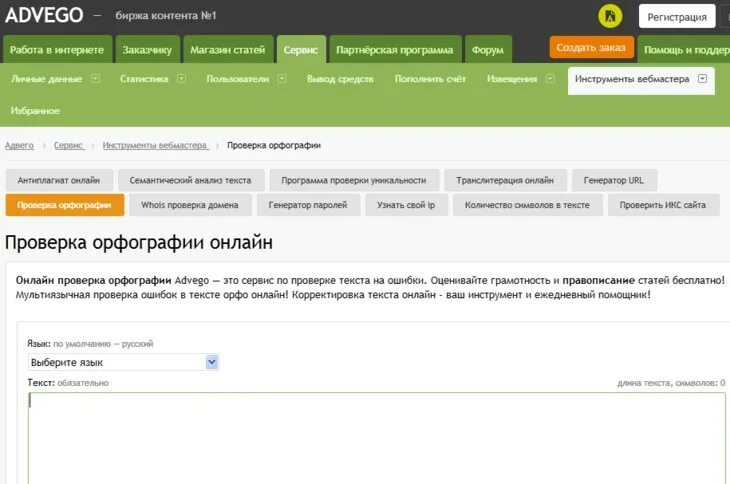
Task: Expand the Личные данные dropdown arrow
Action: (95, 79)
